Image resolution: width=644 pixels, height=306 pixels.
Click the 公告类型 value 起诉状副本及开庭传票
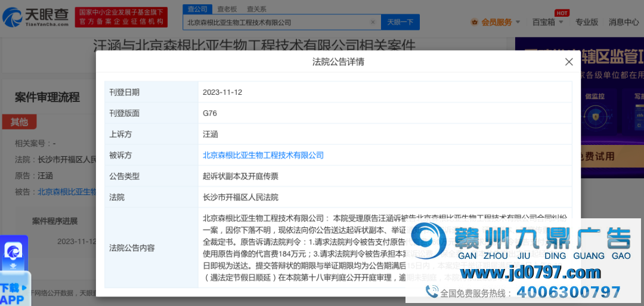tap(241, 177)
